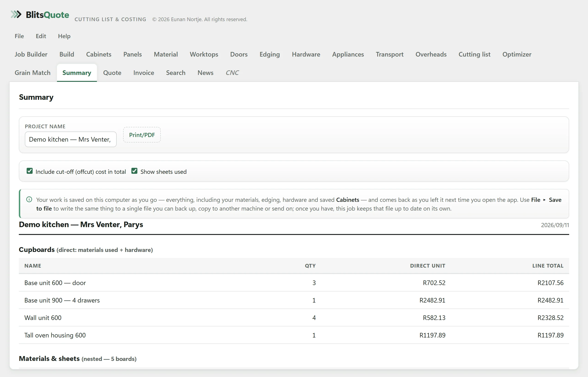Click the R702.52 direct unit value
This screenshot has width=588, height=377.
tap(434, 283)
